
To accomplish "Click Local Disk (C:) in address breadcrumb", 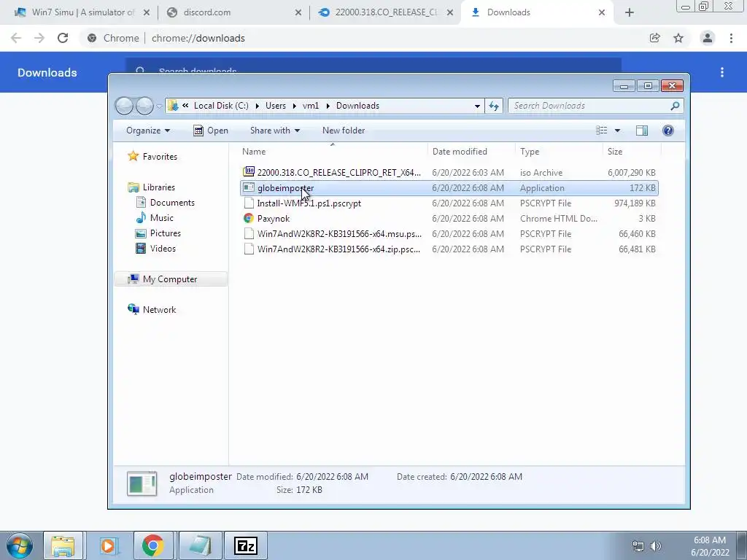I will point(221,106).
